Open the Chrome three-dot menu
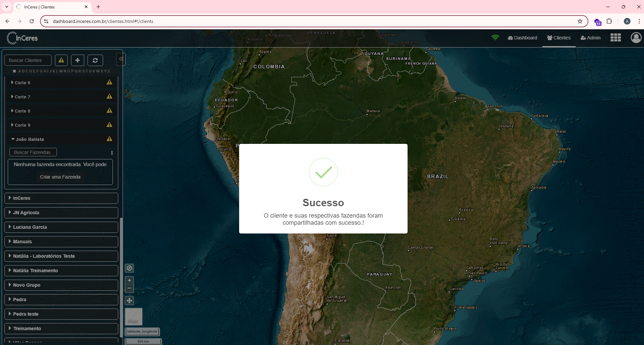The height and width of the screenshot is (345, 644). [x=639, y=21]
